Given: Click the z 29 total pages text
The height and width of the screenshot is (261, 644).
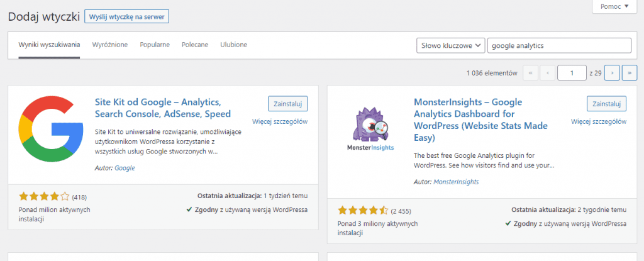Looking at the screenshot, I should click(x=596, y=73).
